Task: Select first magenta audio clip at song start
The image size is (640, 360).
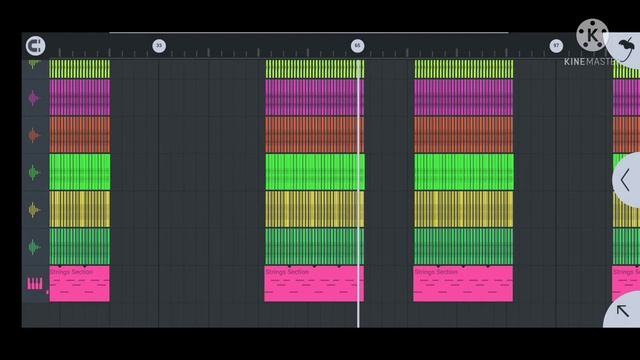Action: (x=80, y=98)
